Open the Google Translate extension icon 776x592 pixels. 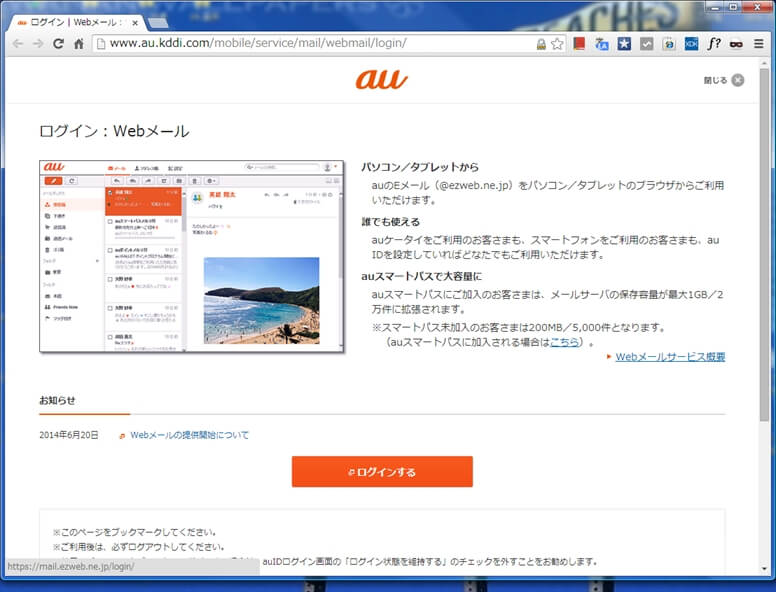(601, 44)
